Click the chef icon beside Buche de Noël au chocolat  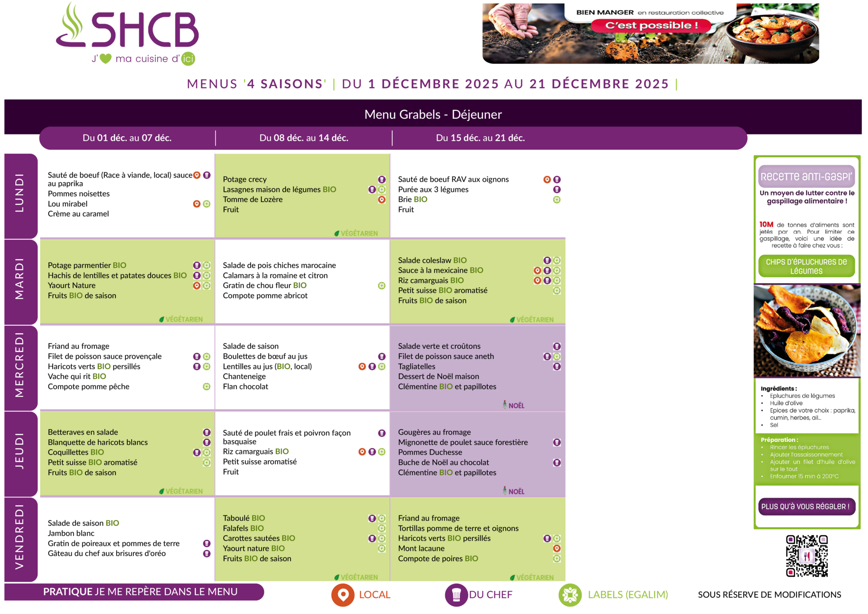(x=557, y=463)
